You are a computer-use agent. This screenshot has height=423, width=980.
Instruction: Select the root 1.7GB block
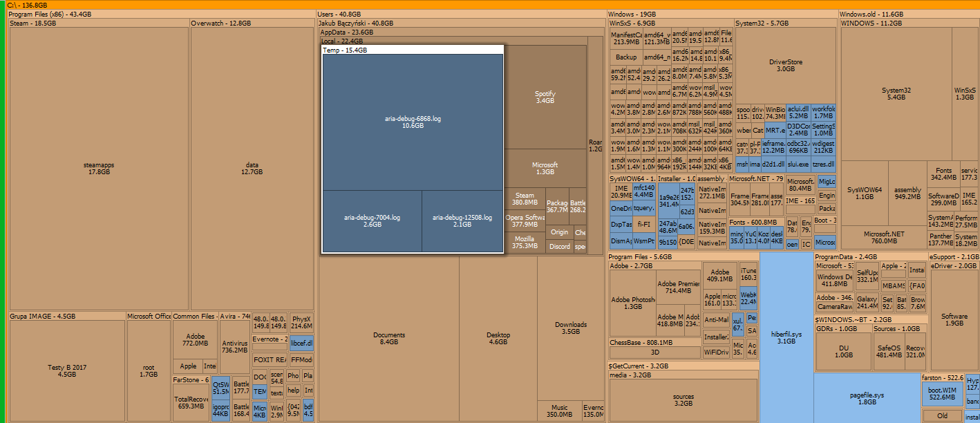click(149, 370)
